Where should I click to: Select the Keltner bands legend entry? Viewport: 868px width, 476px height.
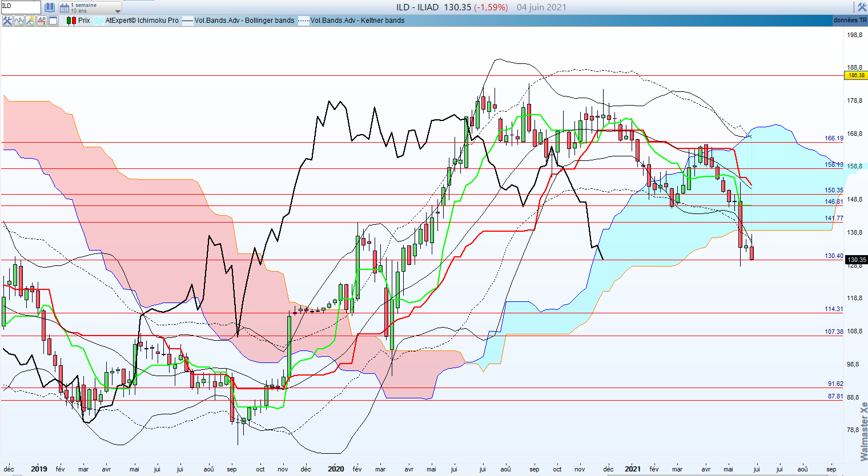[352, 21]
